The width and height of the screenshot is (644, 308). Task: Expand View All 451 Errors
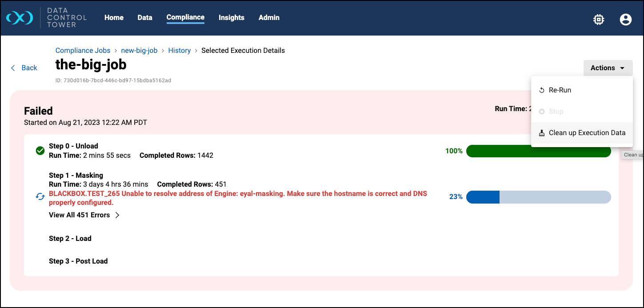click(80, 215)
